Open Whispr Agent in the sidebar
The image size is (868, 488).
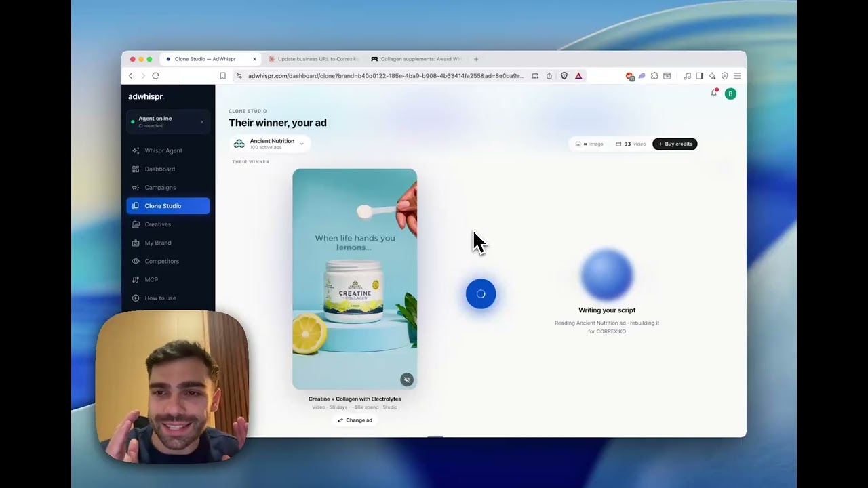click(168, 150)
